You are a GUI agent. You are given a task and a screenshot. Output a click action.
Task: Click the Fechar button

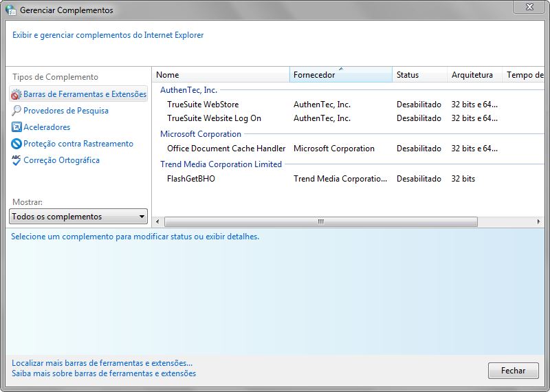point(513,371)
